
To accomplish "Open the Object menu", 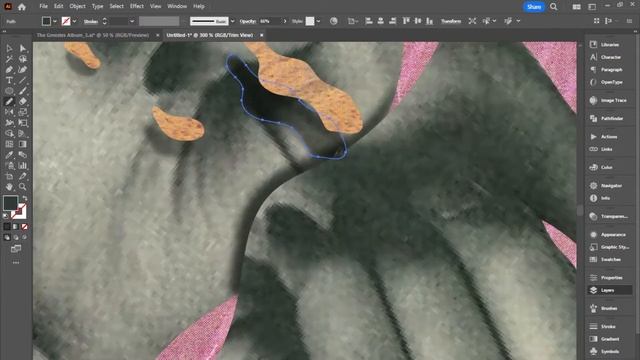I will (77, 7).
